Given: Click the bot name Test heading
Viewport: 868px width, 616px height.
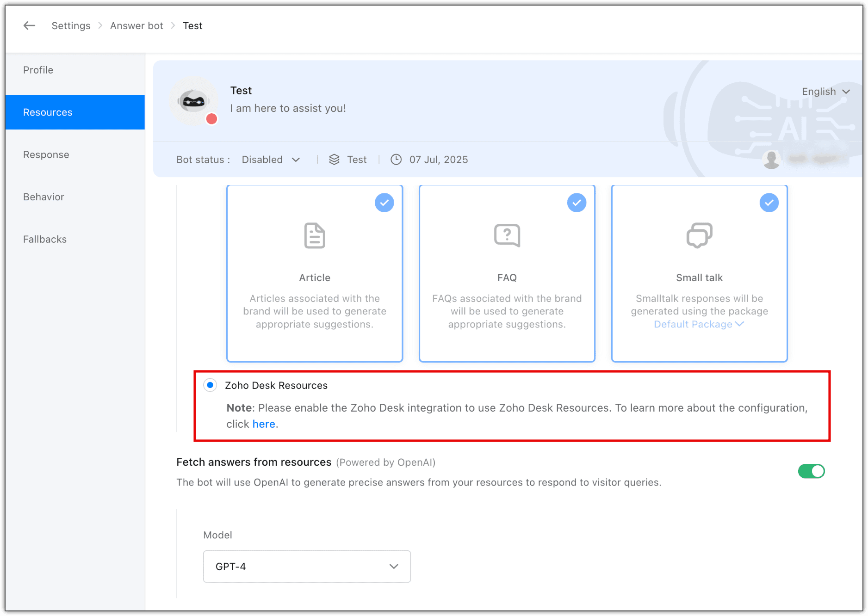Looking at the screenshot, I should (241, 91).
